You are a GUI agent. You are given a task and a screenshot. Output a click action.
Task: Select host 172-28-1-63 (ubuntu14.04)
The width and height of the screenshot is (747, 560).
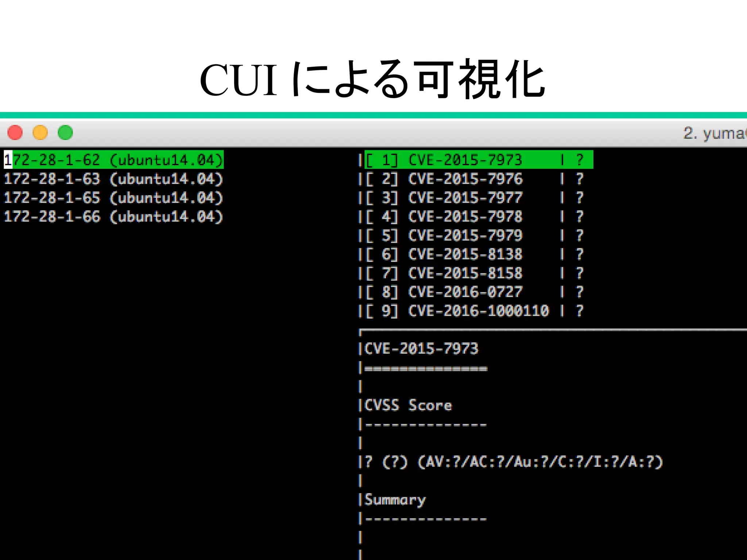[113, 179]
